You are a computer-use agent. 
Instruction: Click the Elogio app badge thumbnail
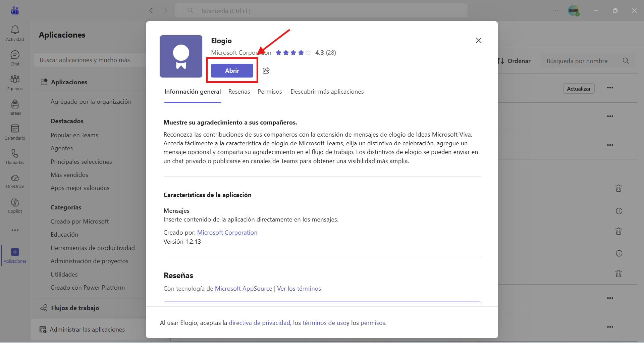pyautogui.click(x=181, y=56)
